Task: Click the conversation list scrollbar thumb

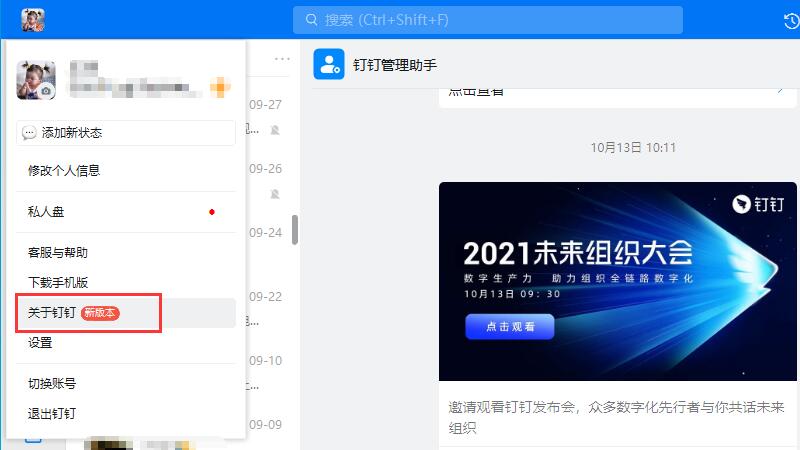Action: [294, 229]
